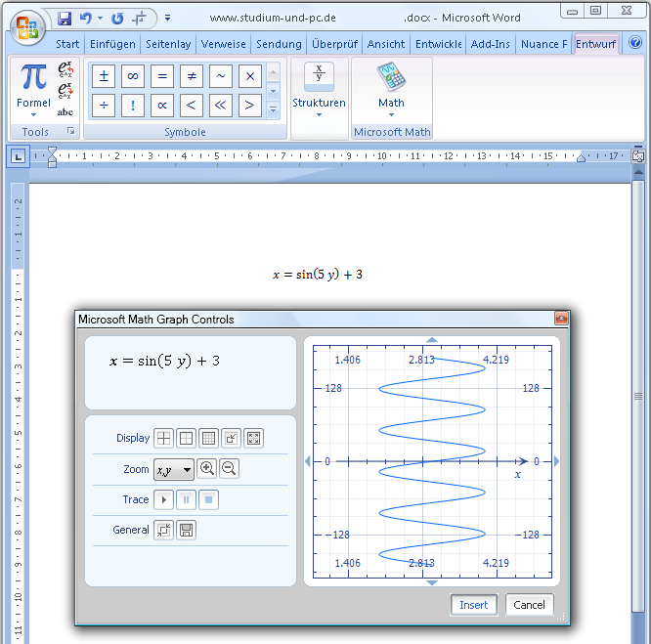651x644 pixels.
Task: Choose linear equation format icon
Action: tap(65, 91)
